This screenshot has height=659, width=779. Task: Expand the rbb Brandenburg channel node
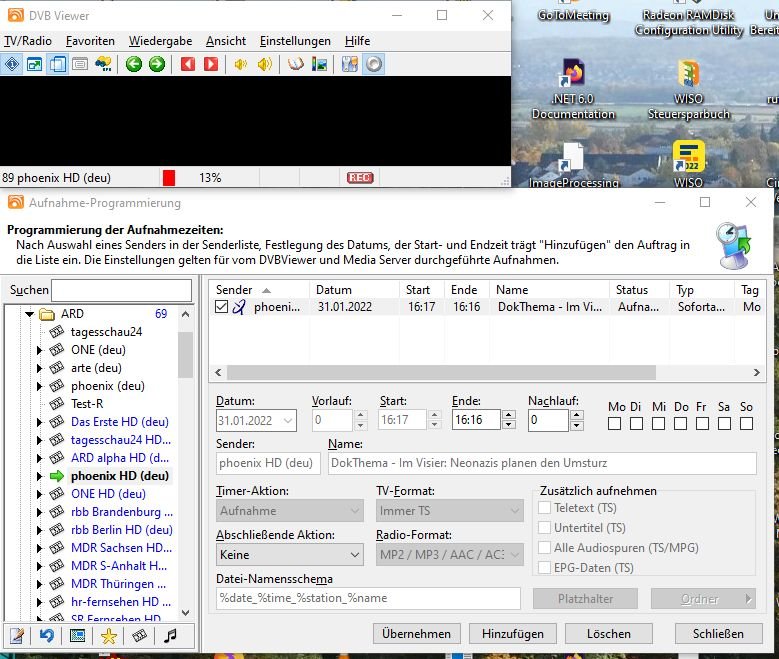(40, 512)
